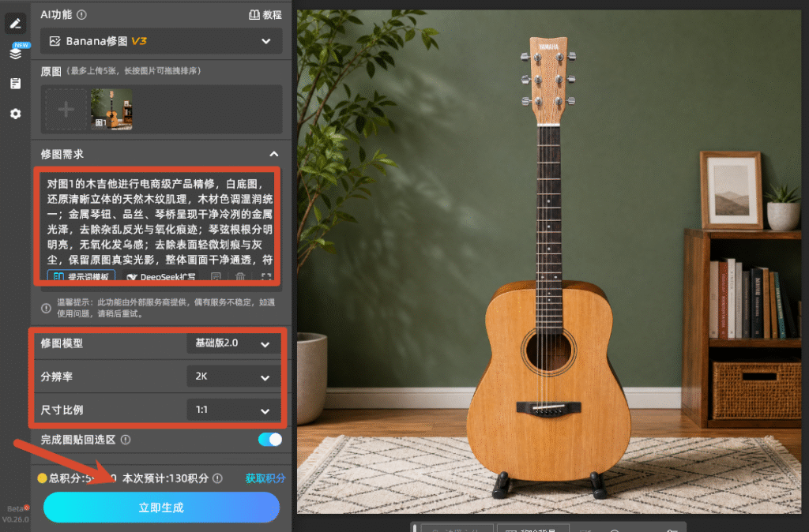
Task: Click the info icon beside 完成图贴回选区
Action: coord(126,440)
